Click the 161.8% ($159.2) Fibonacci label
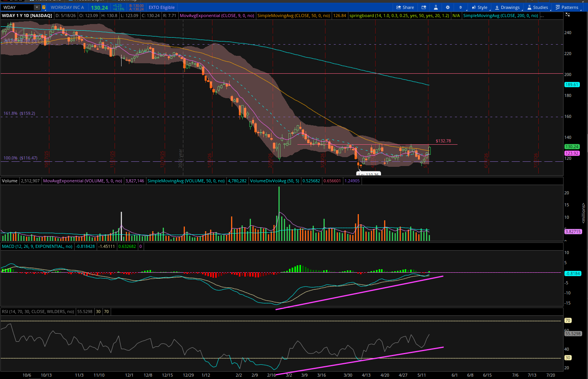 pyautogui.click(x=19, y=113)
